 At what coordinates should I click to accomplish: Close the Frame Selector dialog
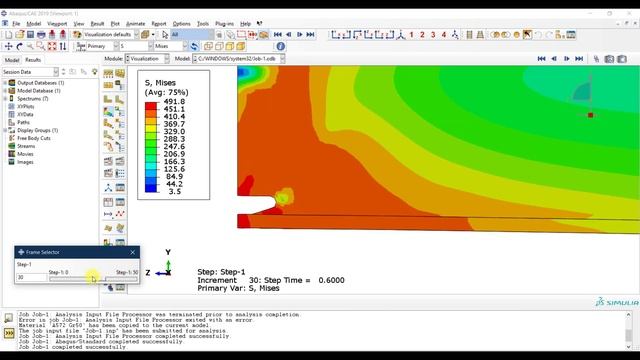tap(133, 252)
